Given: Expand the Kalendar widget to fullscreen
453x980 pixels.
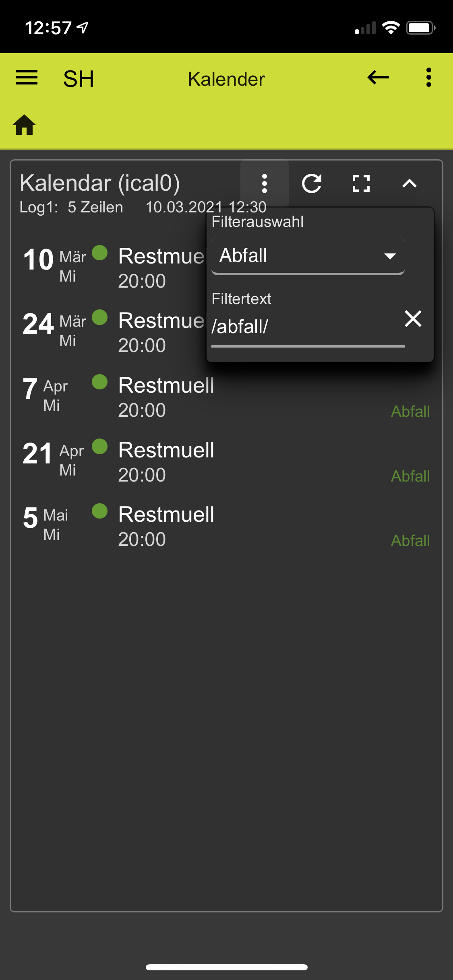Looking at the screenshot, I should (361, 183).
